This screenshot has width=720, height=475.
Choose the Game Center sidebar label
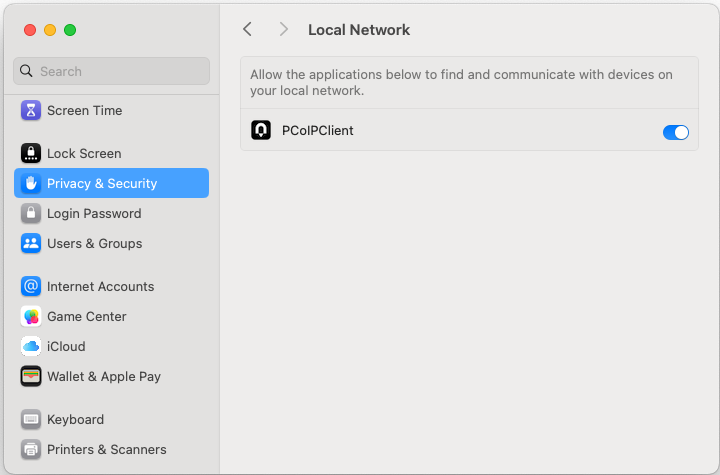coord(87,317)
